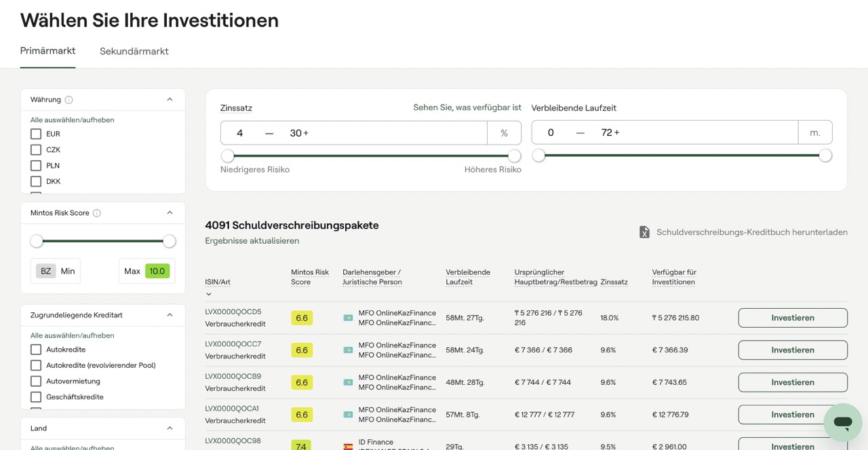Check the EUR currency checkbox

(36, 134)
